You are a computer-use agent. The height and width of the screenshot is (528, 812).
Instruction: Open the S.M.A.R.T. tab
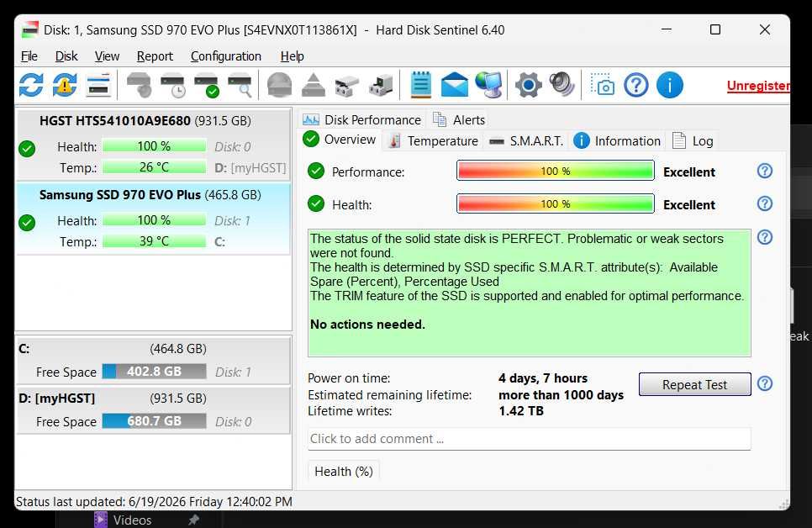pos(526,141)
